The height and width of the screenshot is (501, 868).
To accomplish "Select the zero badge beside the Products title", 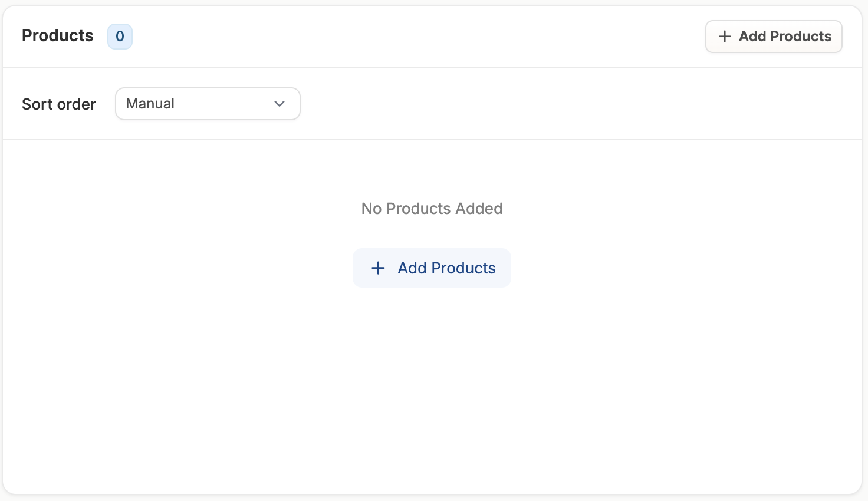I will click(x=120, y=37).
